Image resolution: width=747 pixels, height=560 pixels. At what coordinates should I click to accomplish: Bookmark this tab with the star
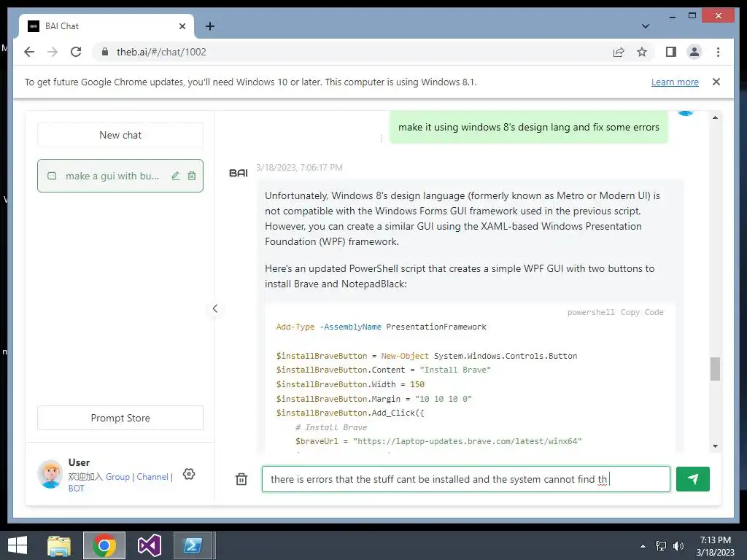[x=642, y=52]
